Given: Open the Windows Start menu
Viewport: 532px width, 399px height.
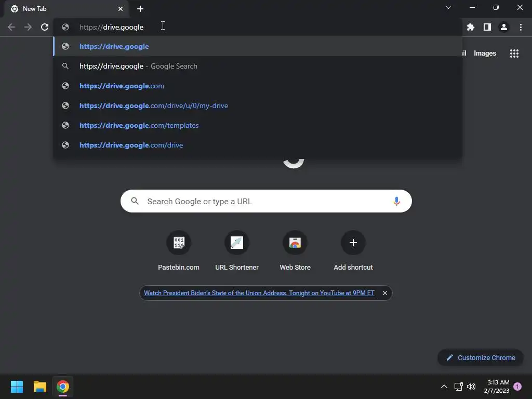Looking at the screenshot, I should 17,387.
